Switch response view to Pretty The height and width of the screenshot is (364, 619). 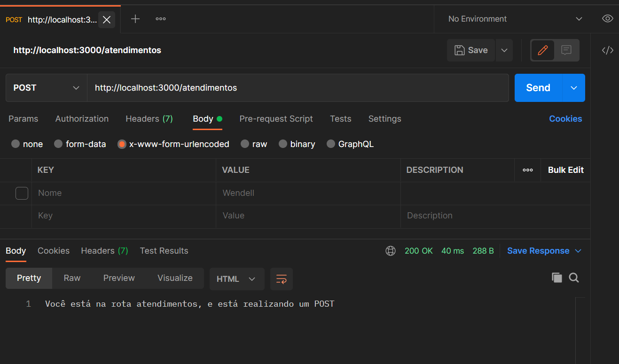29,278
